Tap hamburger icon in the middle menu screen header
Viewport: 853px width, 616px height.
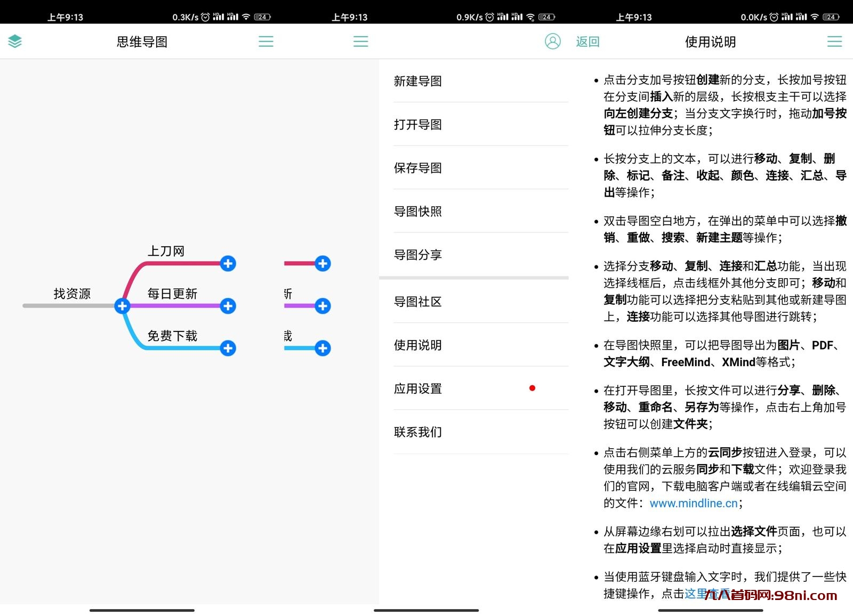point(361,42)
